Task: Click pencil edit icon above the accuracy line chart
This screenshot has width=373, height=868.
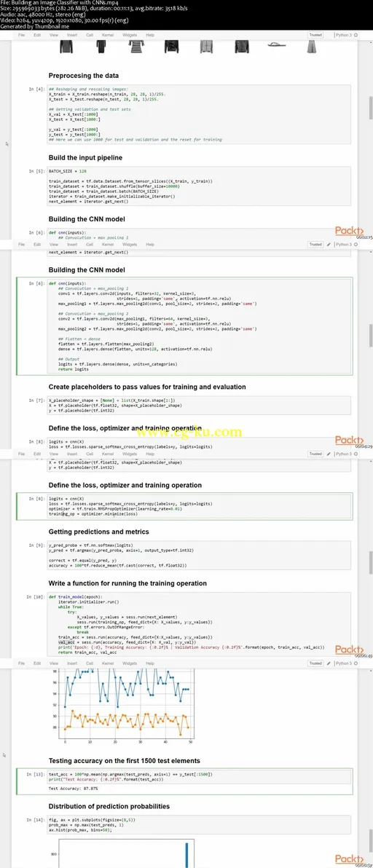Action: [329, 663]
